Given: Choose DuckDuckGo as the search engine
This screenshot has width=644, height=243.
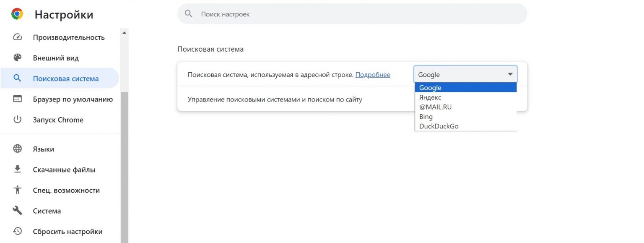Looking at the screenshot, I should pos(439,126).
